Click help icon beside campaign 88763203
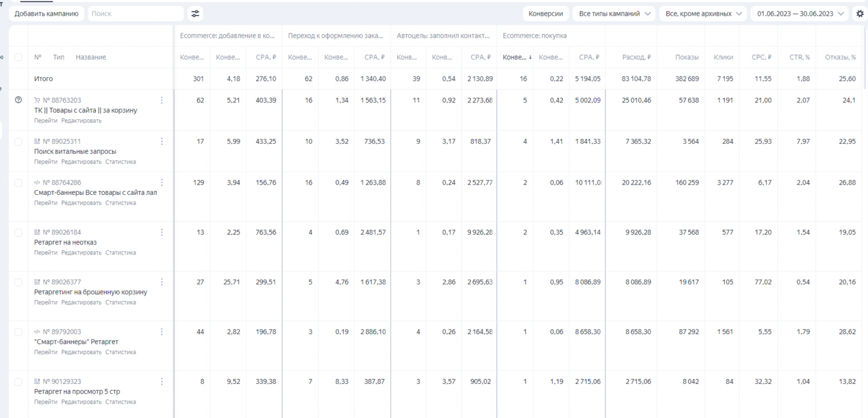The width and height of the screenshot is (868, 418). (18, 100)
